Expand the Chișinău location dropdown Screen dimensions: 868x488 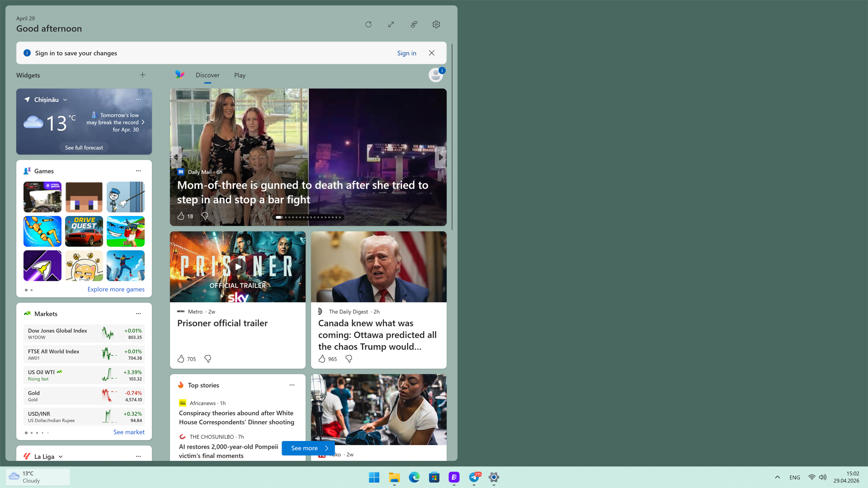click(65, 100)
